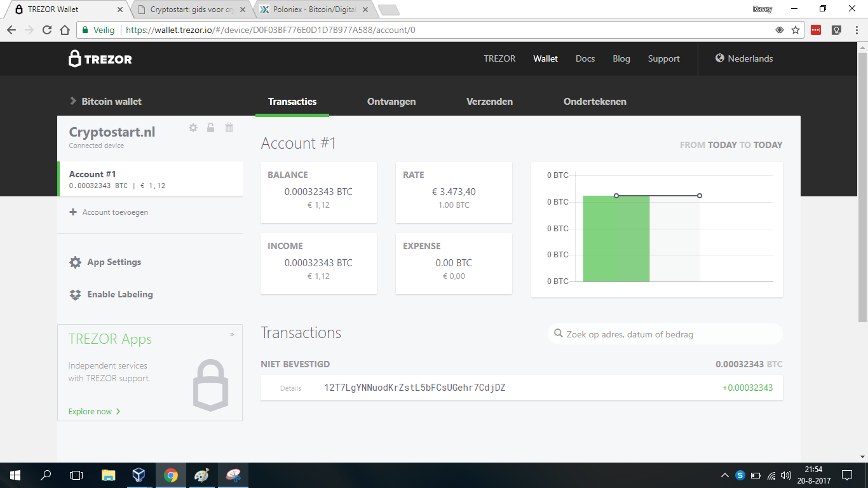Click the Dropbox icon beside Enable Labeling
Screen dimensions: 868x488
(x=76, y=295)
